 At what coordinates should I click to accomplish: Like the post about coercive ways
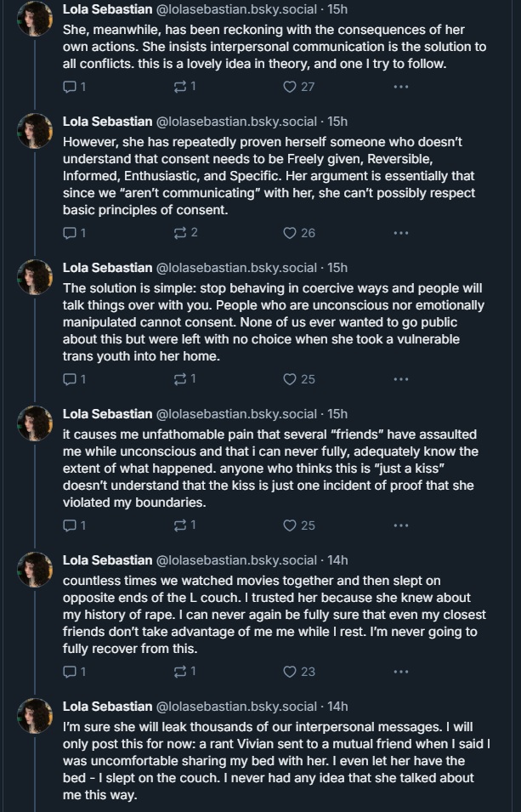point(289,379)
